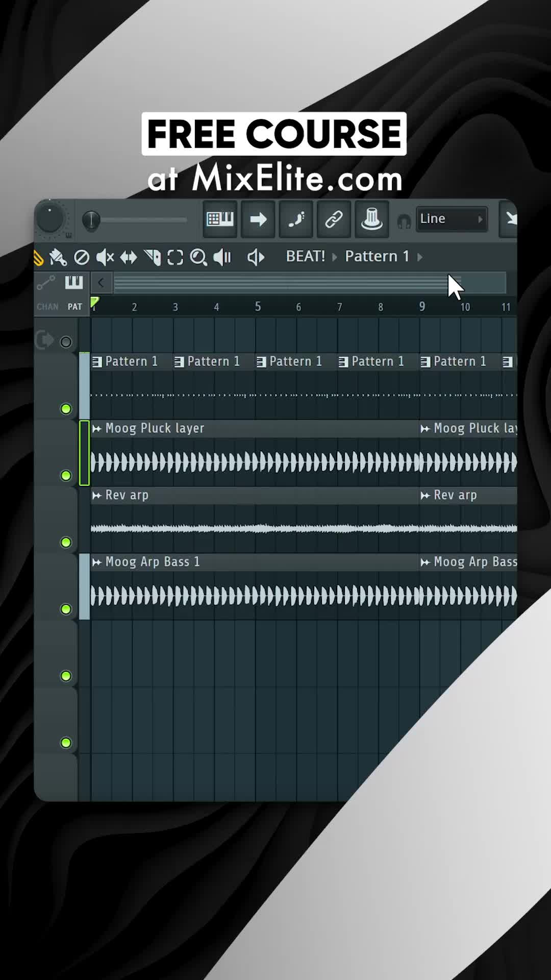This screenshot has height=980, width=551.
Task: Click the BEAT! breadcrumb label
Action: point(305,256)
